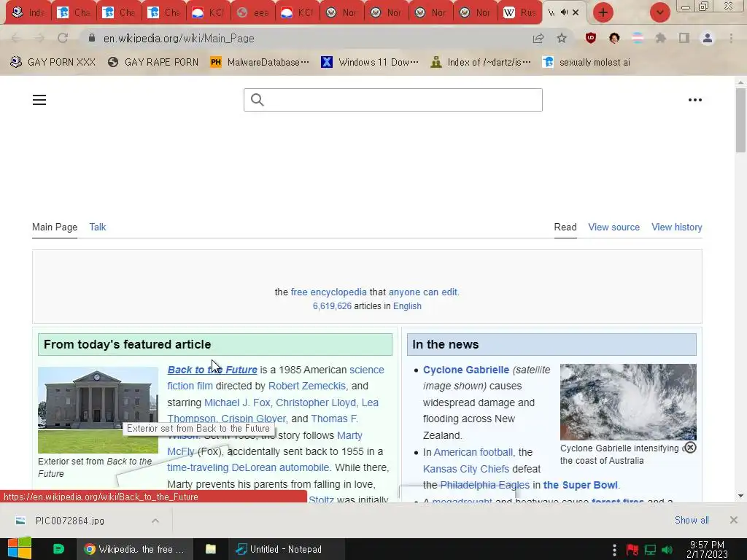The height and width of the screenshot is (560, 747).
Task: Open the View source tab
Action: pos(614,227)
